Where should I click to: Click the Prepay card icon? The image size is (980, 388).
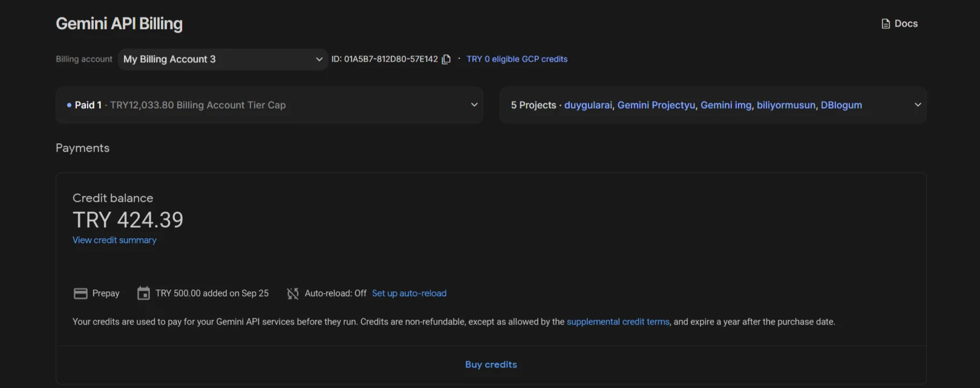pyautogui.click(x=80, y=293)
